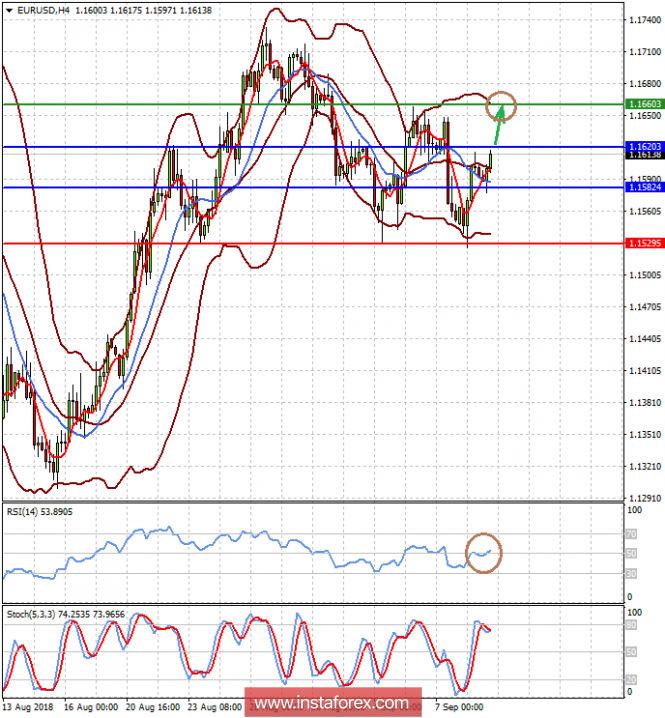Click the 13 Aug 2018 date marker
This screenshot has width=665, height=718.
click(28, 707)
